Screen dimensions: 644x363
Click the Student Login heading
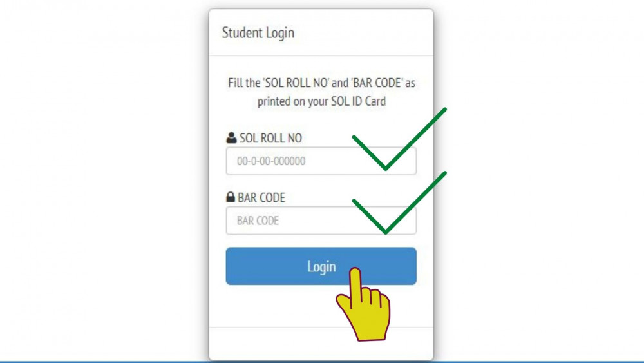coord(258,32)
